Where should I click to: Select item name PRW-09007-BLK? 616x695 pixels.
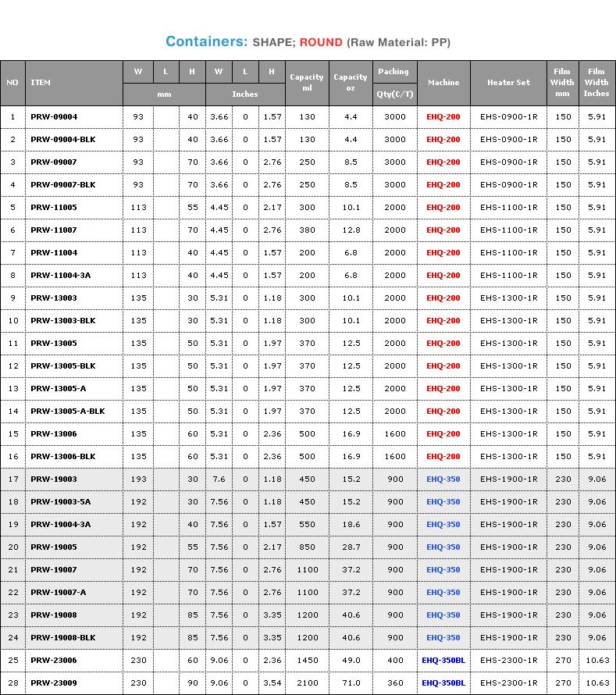pyautogui.click(x=62, y=185)
